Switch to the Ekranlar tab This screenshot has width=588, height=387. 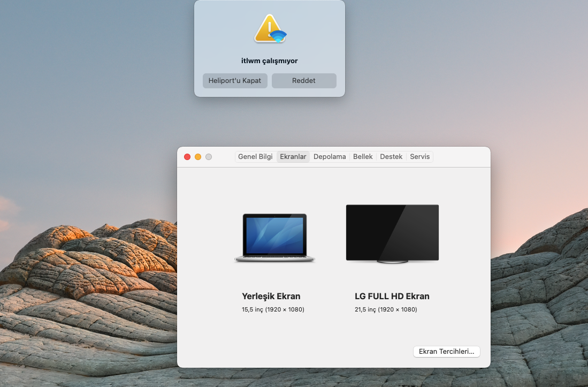(293, 157)
